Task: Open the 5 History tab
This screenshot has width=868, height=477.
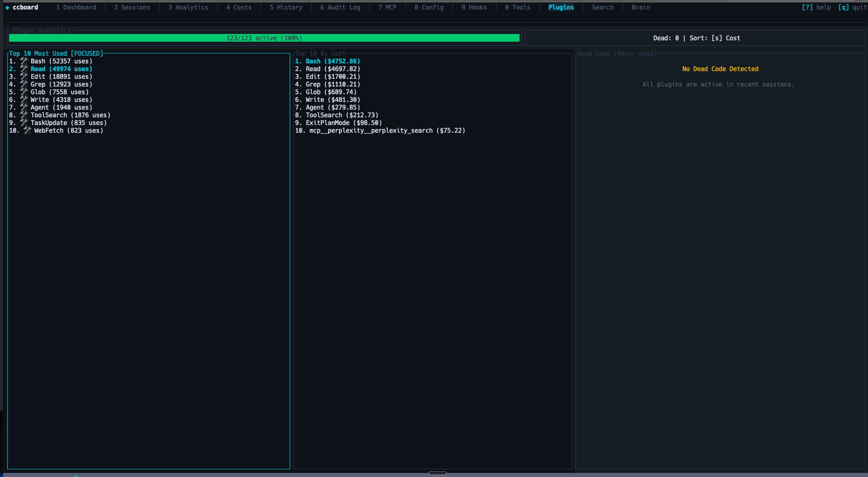Action: [286, 7]
